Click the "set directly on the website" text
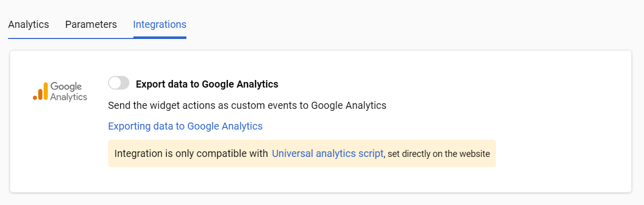This screenshot has height=205, width=644. click(439, 154)
